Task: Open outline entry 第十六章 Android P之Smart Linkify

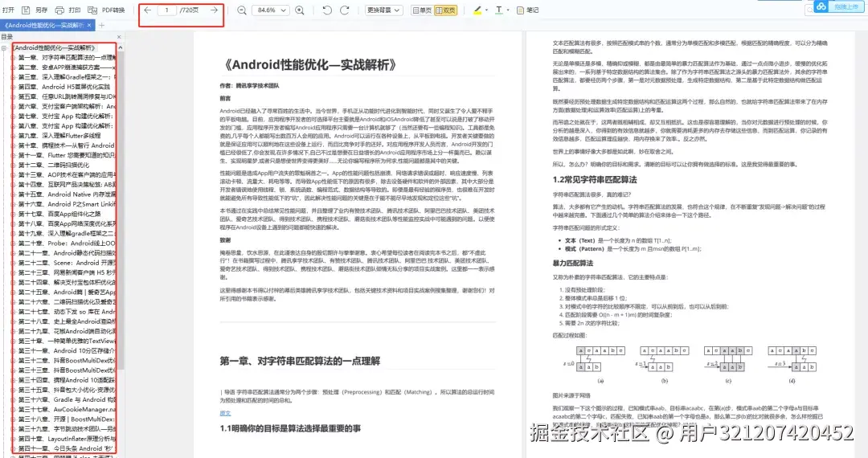Action: click(67, 204)
